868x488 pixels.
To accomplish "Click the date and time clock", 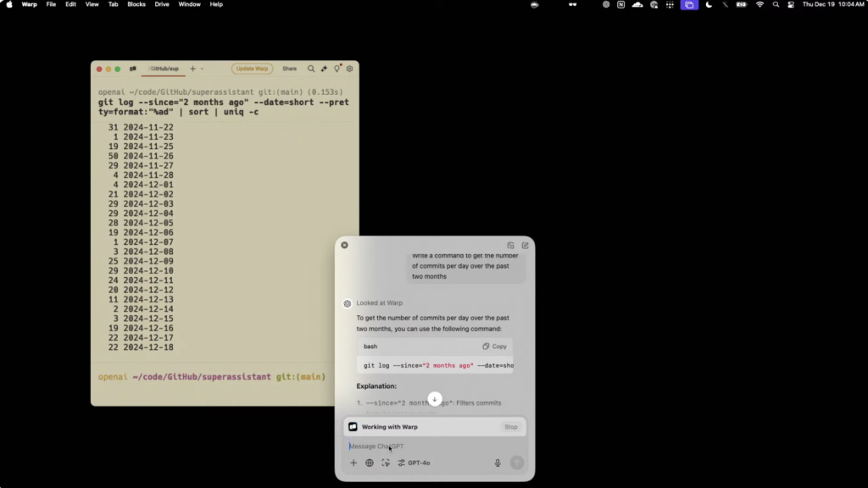I will click(833, 4).
